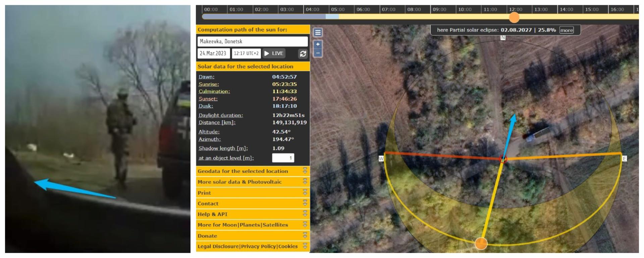The image size is (644, 258).
Task: Start LIVE mode playback
Action: 274,53
